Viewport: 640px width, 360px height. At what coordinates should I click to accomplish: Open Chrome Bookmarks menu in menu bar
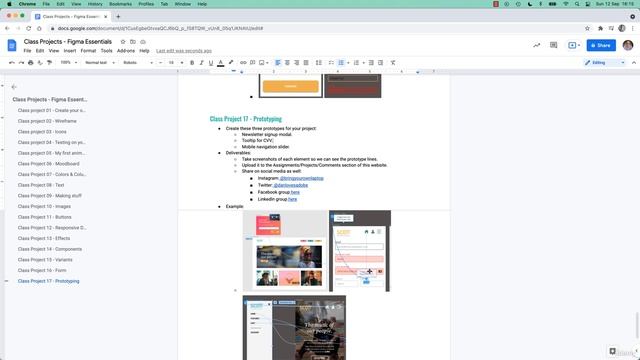pyautogui.click(x=120, y=4)
